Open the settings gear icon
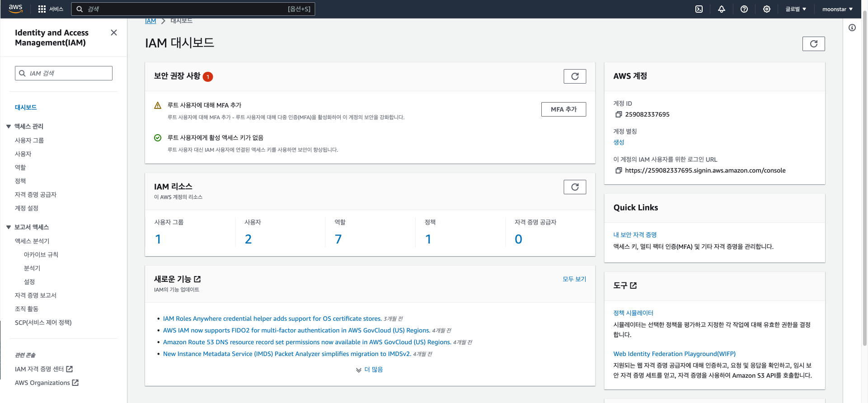 (767, 9)
